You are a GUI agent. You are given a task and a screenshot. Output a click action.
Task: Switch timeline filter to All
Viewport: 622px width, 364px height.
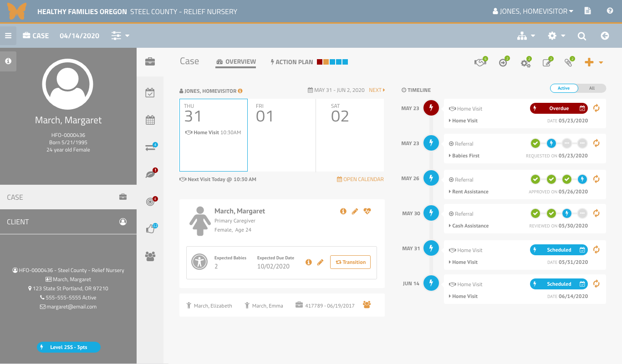pos(591,88)
